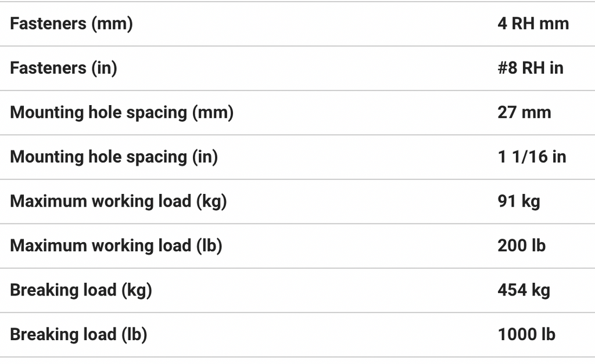Image resolution: width=595 pixels, height=364 pixels.
Task: Select the "27 mm" spacing value
Action: pyautogui.click(x=524, y=112)
